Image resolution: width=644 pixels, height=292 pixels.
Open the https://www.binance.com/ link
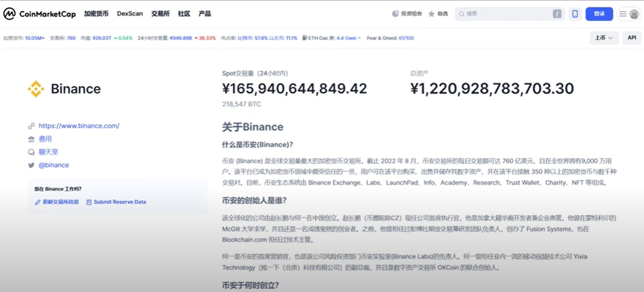[x=79, y=126]
